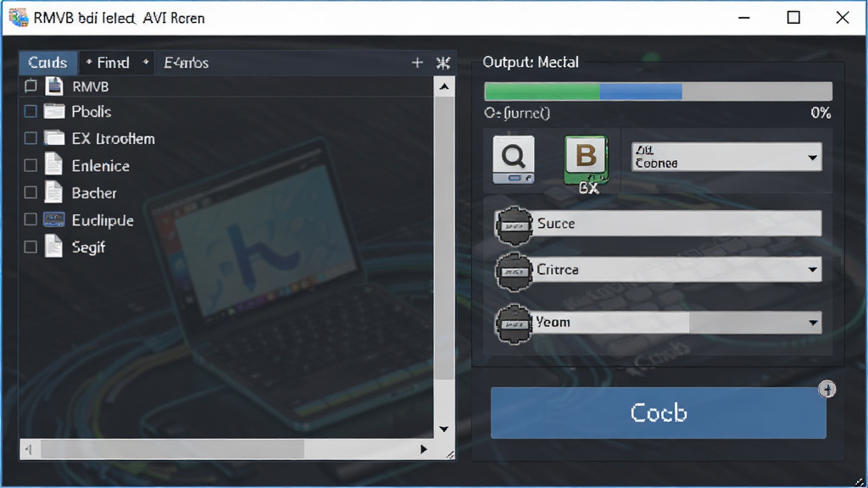Select the RMVB file icon
Image resolution: width=868 pixels, height=488 pixels.
click(54, 86)
